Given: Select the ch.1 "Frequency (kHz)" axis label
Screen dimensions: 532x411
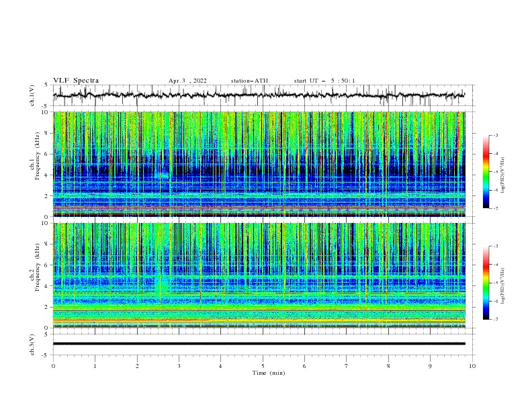Looking at the screenshot, I should coord(37,156).
